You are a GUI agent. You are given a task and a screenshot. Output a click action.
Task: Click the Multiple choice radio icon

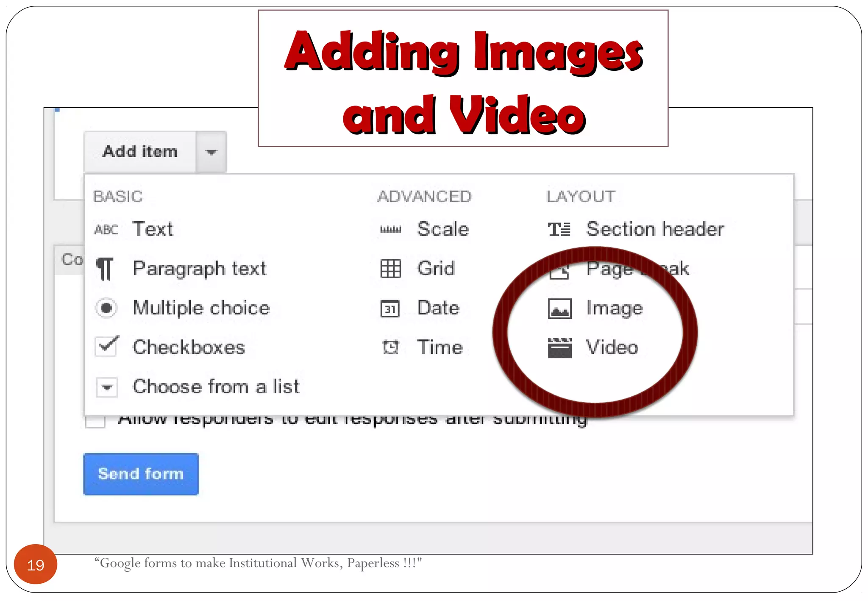pyautogui.click(x=106, y=308)
